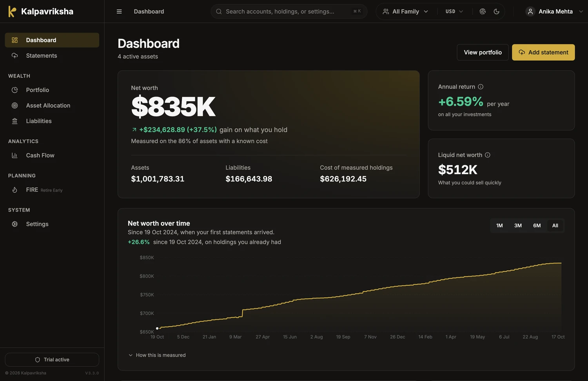Open Asset Allocation via its target icon

click(x=15, y=106)
